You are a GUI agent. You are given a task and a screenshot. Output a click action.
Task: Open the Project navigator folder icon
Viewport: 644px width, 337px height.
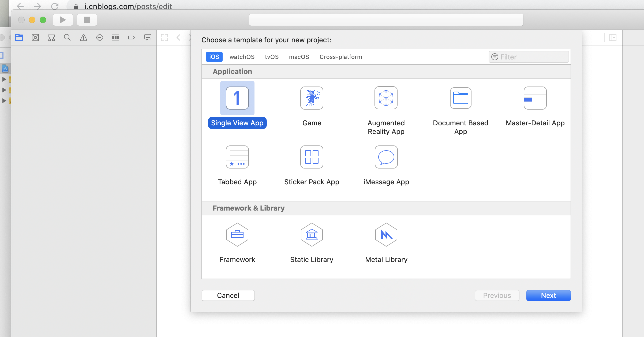point(19,38)
